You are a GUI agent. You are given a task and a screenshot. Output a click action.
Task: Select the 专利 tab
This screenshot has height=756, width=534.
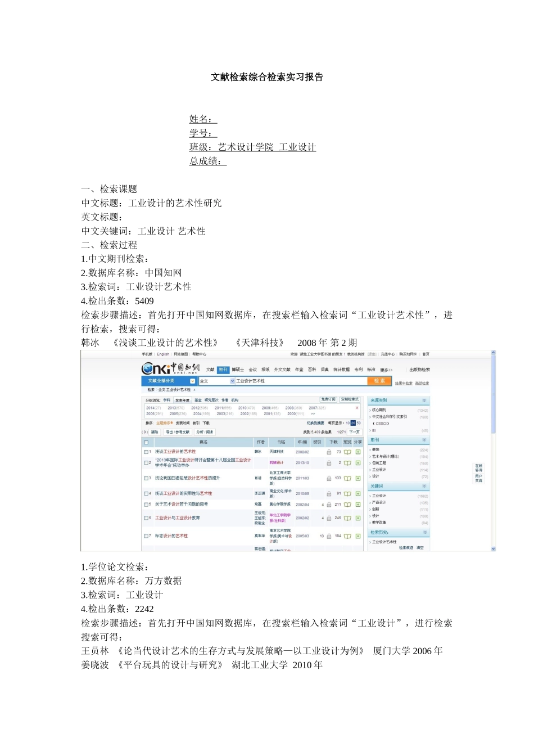pos(358,370)
